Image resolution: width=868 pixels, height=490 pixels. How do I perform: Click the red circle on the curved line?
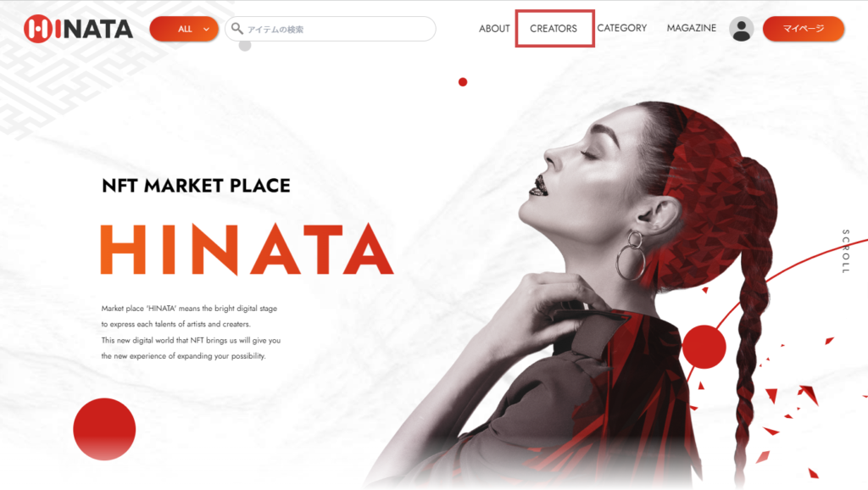704,347
